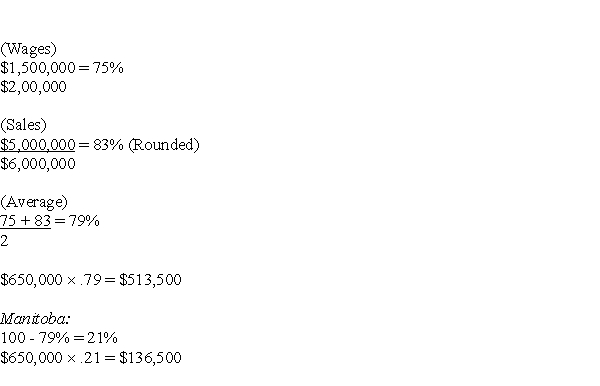Image resolution: width=600 pixels, height=386 pixels.
Task: Click the (Sales) heading text
Action: [23, 125]
